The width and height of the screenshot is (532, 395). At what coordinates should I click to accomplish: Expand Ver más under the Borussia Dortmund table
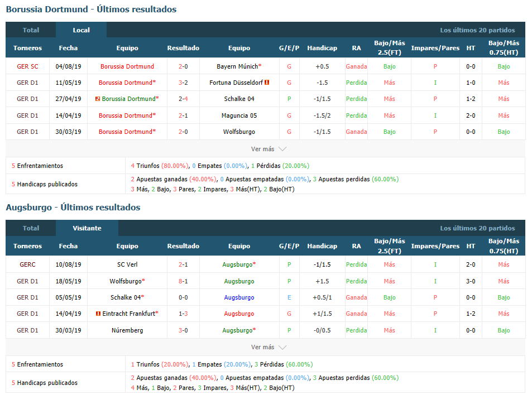(x=269, y=149)
